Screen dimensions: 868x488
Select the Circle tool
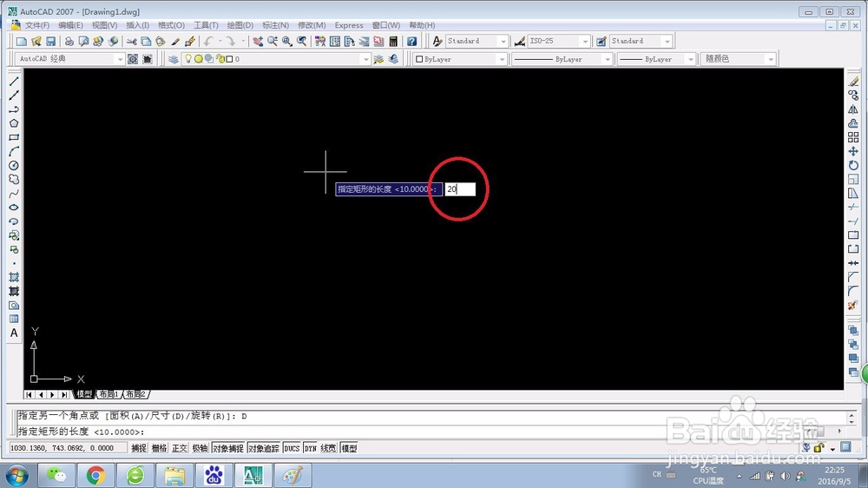coord(14,165)
